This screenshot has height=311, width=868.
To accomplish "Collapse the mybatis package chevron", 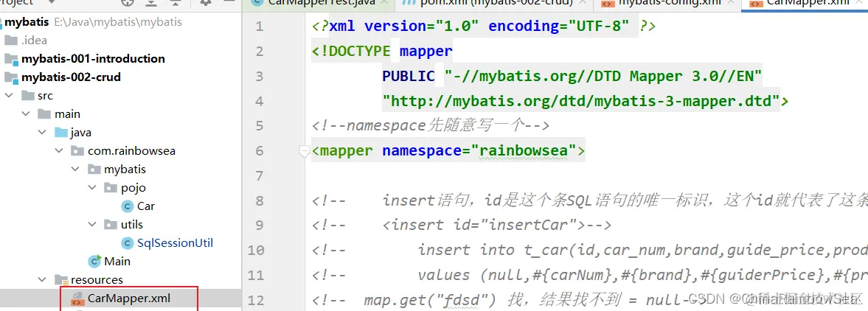I will [76, 170].
